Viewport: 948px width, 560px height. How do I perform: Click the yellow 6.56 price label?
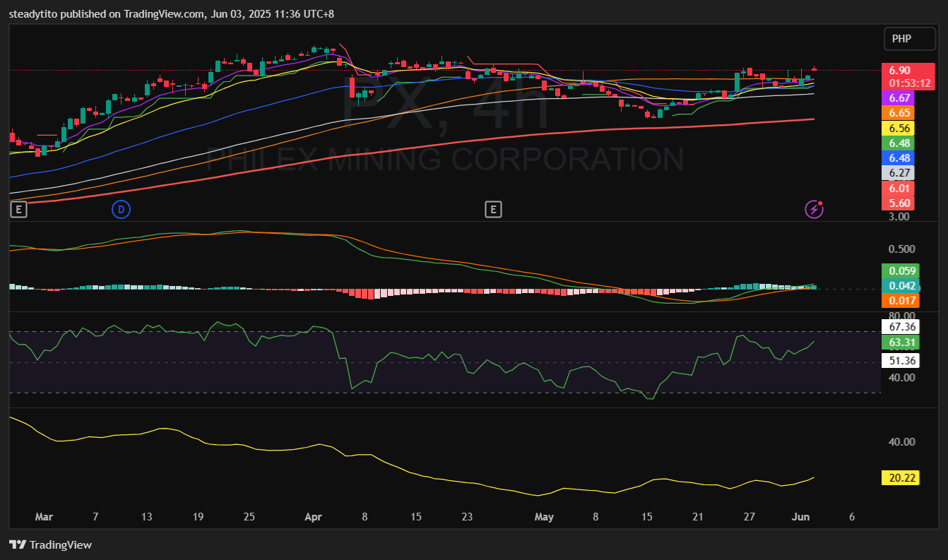[x=899, y=129]
